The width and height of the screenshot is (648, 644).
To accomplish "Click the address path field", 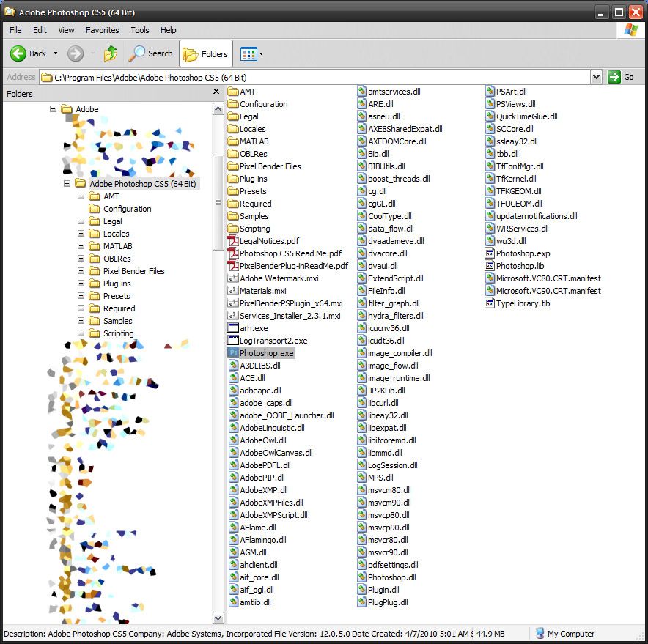I will (x=315, y=77).
